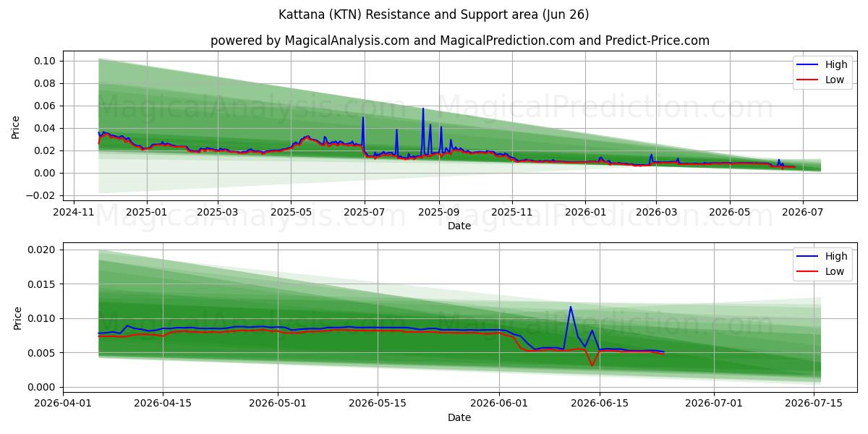Click the '0.020' y-axis tick, bottom chart

(42, 250)
